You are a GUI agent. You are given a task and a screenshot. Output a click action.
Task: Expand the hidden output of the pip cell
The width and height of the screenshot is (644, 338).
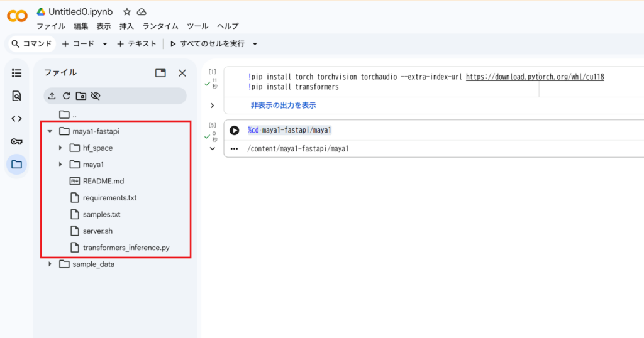point(213,106)
